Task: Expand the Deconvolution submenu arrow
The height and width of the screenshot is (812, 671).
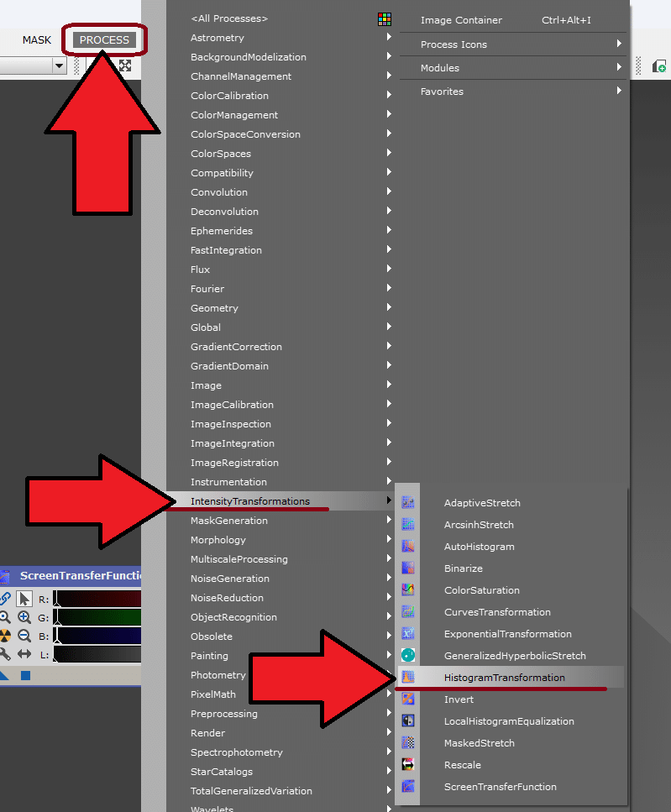Action: (x=389, y=211)
